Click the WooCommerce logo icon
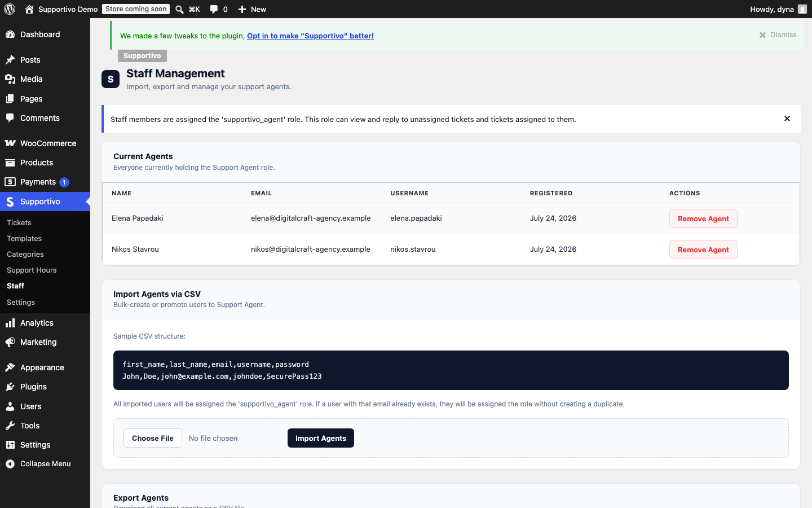Viewport: 812px width, 508px height. (10, 143)
